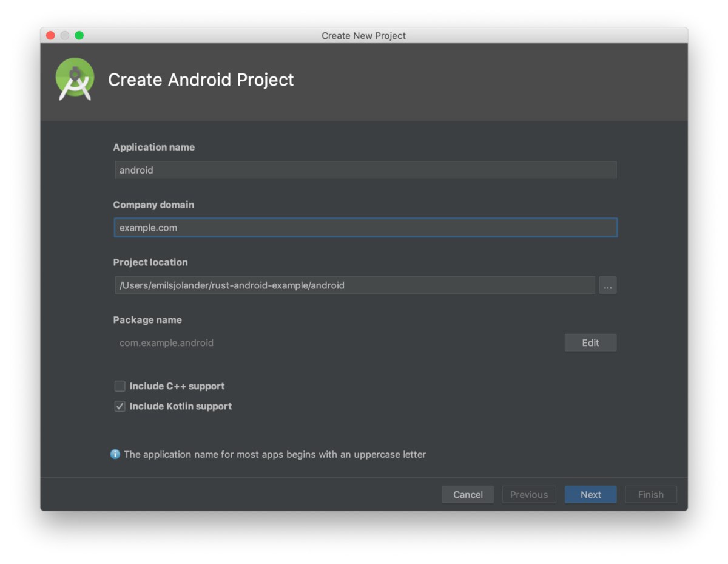
Task: Uncheck the Include Kotlin support checkbox
Action: 120,406
